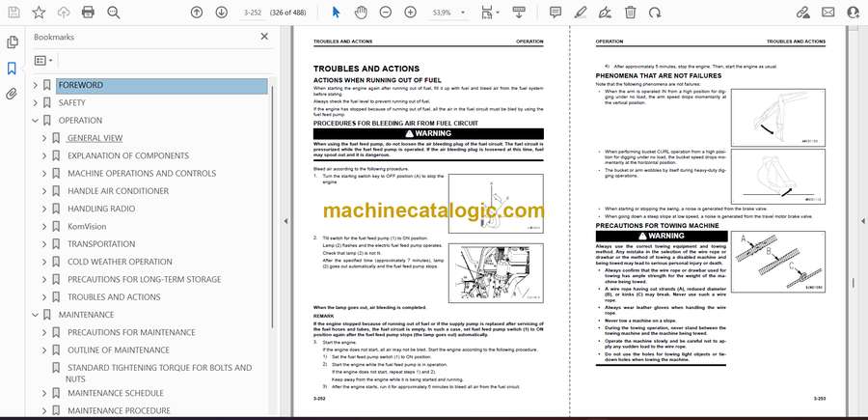Image resolution: width=868 pixels, height=420 pixels.
Task: Open COLD WEATHER OPERATION bookmark
Action: 121,262
